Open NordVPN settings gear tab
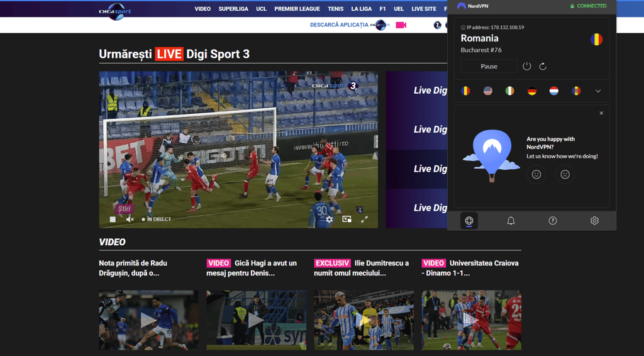 594,221
